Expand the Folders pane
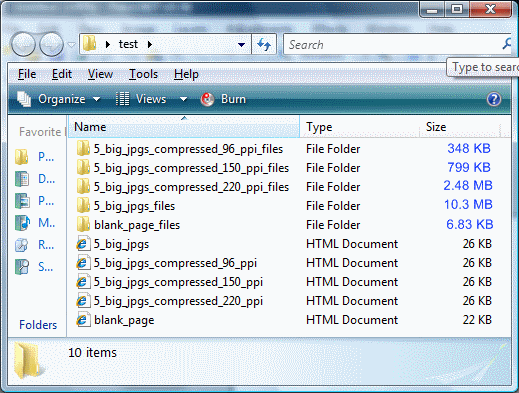Viewport: 519px width, 393px height. pyautogui.click(x=38, y=325)
